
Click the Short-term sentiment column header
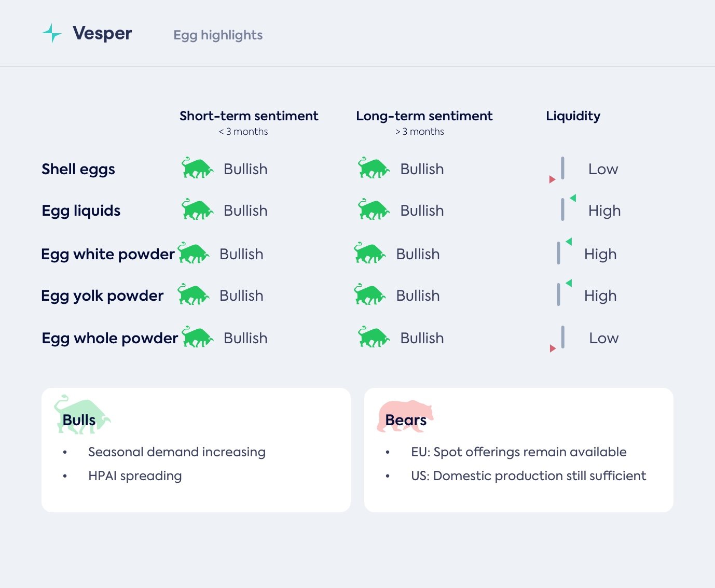249,116
